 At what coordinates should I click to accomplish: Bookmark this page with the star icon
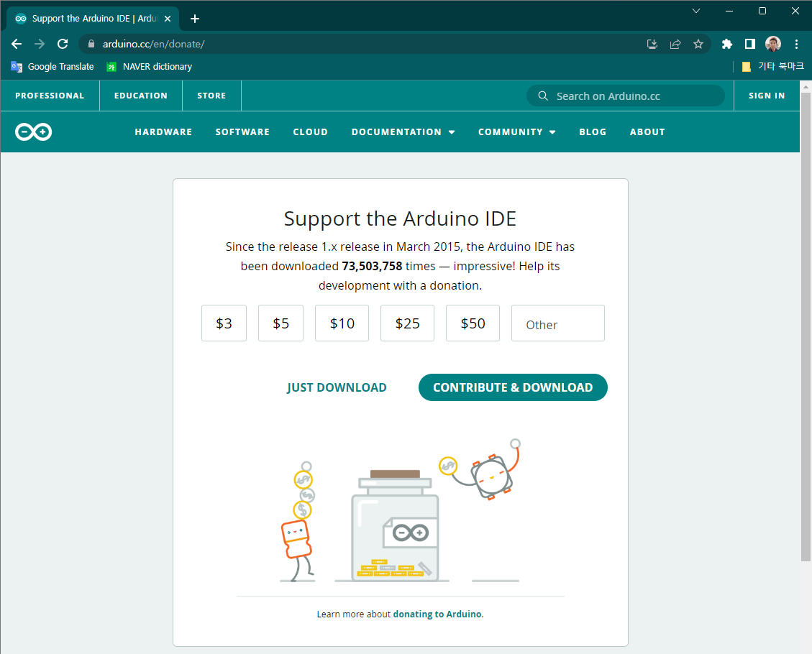coord(698,44)
